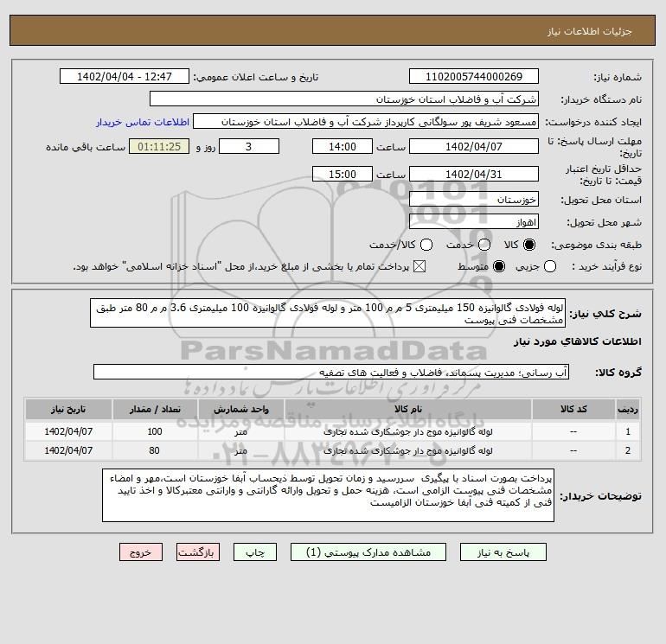Click the تعداد / مقدار column header

click(x=155, y=409)
